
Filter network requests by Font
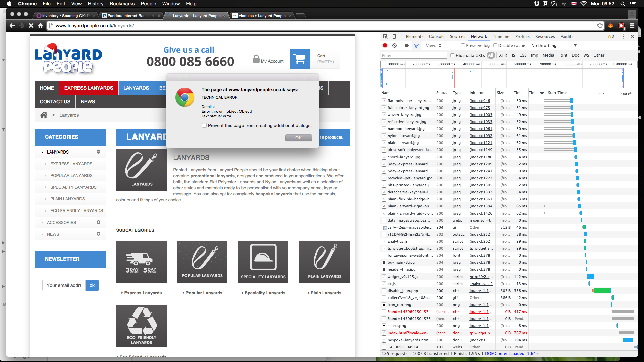[563, 55]
